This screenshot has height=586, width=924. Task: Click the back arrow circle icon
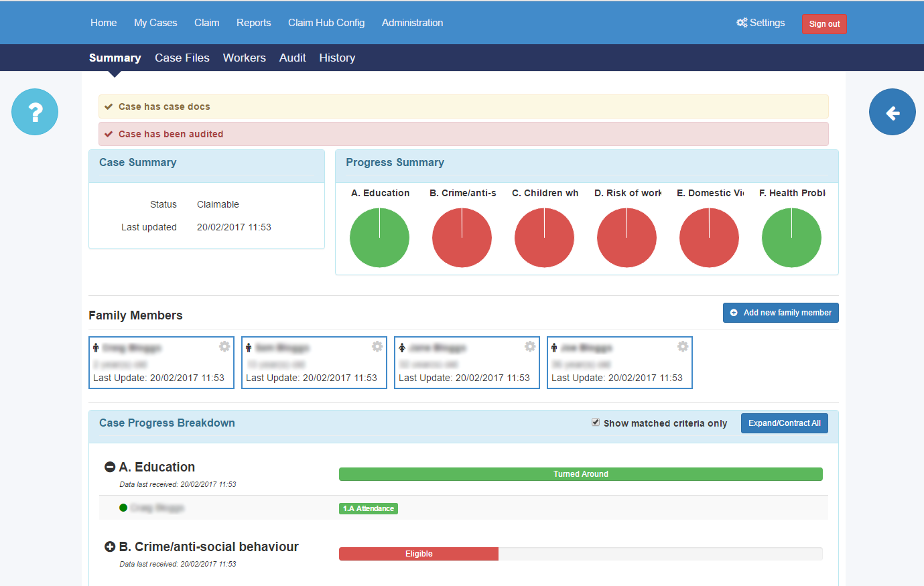point(892,113)
